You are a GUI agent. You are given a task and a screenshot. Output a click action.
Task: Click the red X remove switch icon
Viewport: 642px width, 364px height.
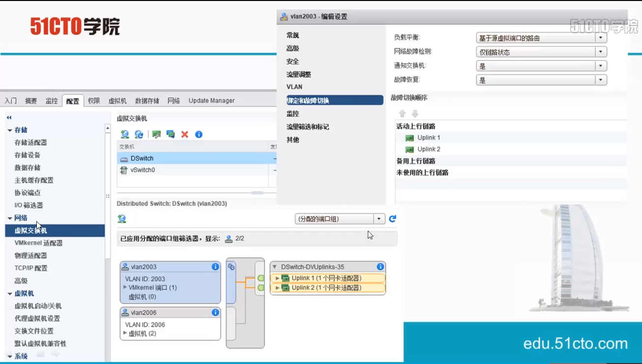tap(185, 134)
